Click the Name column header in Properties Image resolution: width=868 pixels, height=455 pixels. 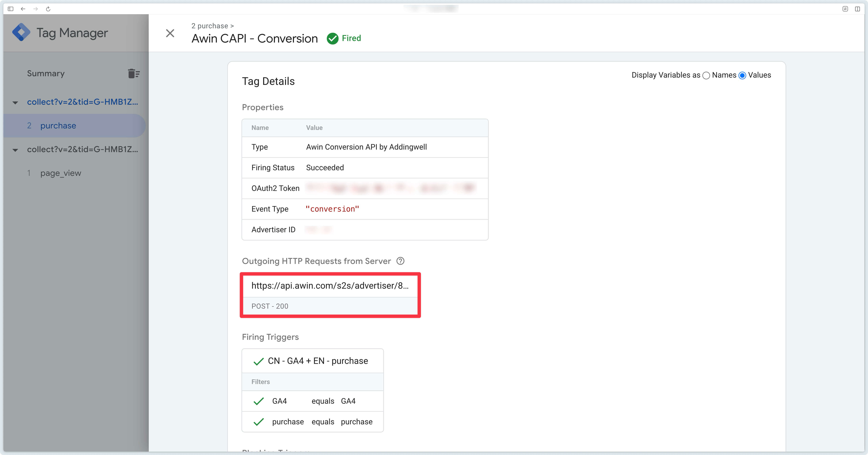coord(260,128)
